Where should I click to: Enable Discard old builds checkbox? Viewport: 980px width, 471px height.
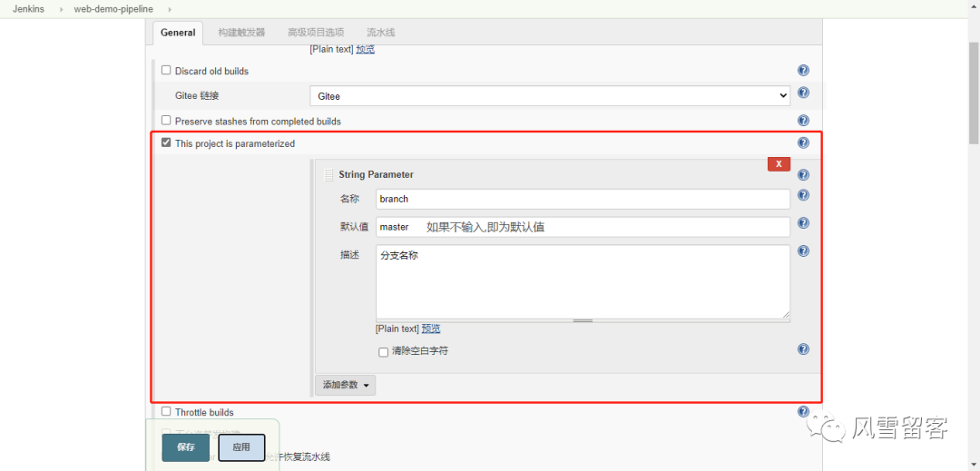click(x=166, y=70)
